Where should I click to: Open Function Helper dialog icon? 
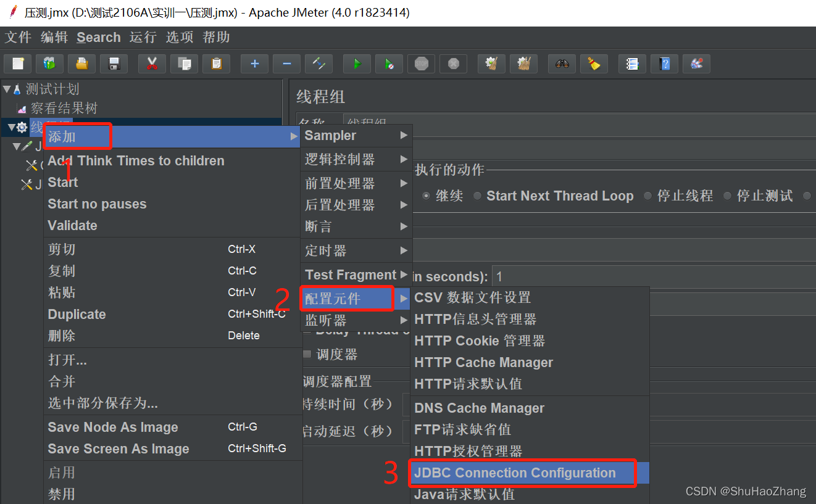[x=632, y=64]
